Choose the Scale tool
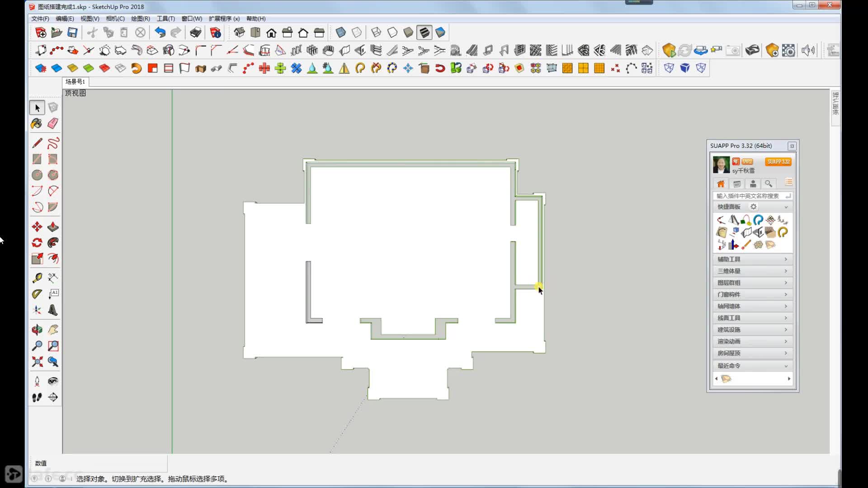868x488 pixels. [x=37, y=258]
